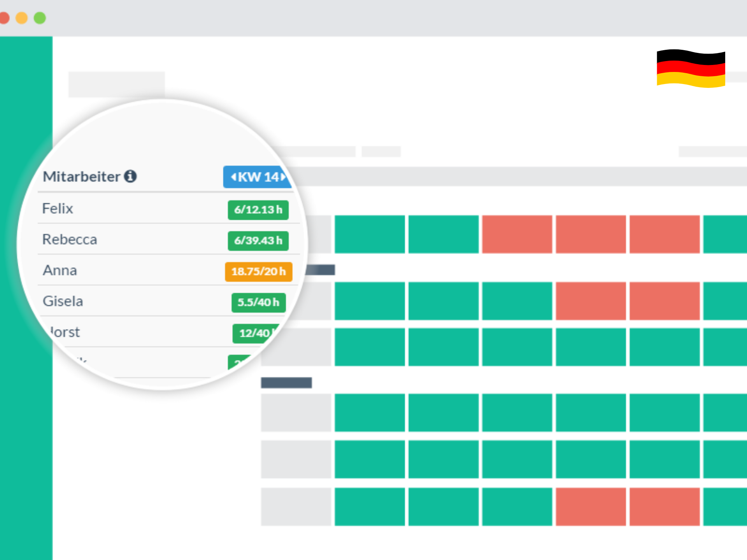Go to previous week with left KW arrow
Image resolution: width=747 pixels, height=560 pixels.
point(233,177)
